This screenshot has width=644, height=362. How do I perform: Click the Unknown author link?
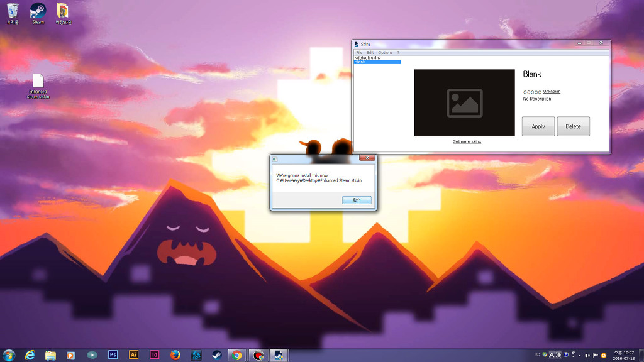click(x=552, y=92)
